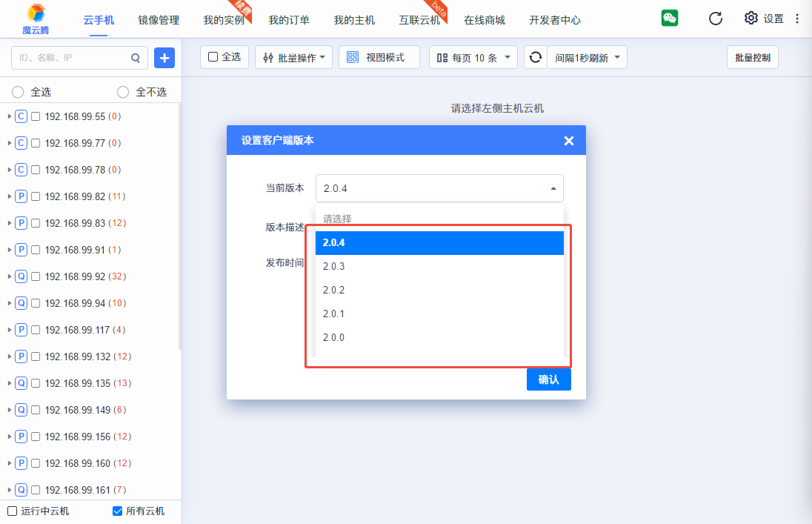Screen dimensions: 812x524
Task: Open the three-dot more menu
Action: [797, 19]
